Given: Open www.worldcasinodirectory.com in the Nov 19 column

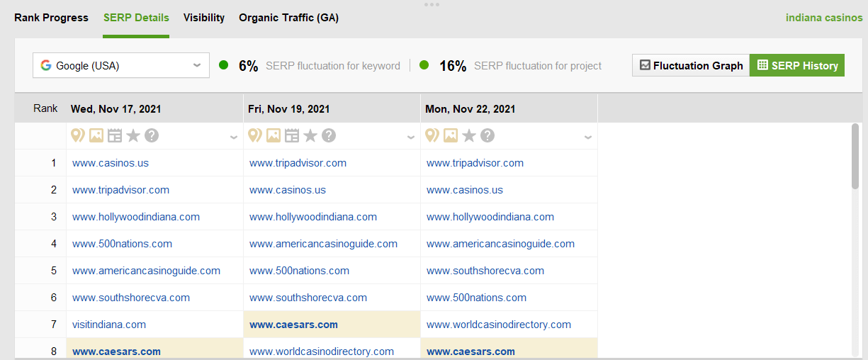Looking at the screenshot, I should pos(322,351).
